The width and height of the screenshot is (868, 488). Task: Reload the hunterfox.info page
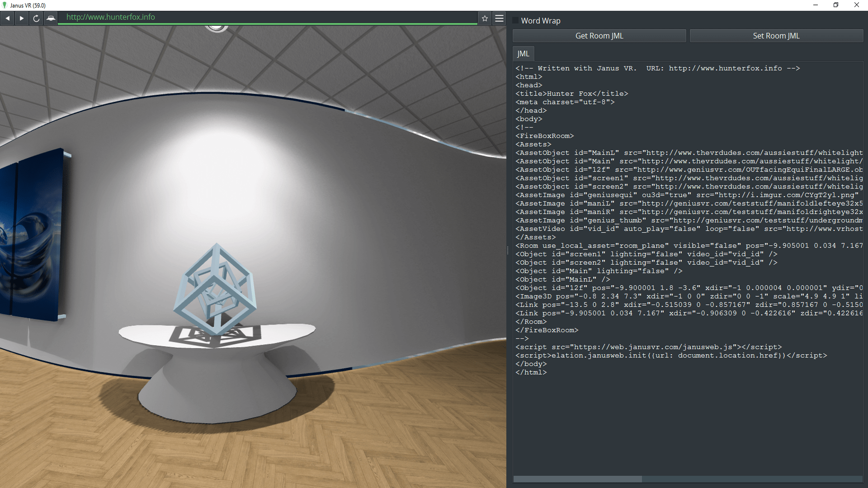tap(36, 18)
